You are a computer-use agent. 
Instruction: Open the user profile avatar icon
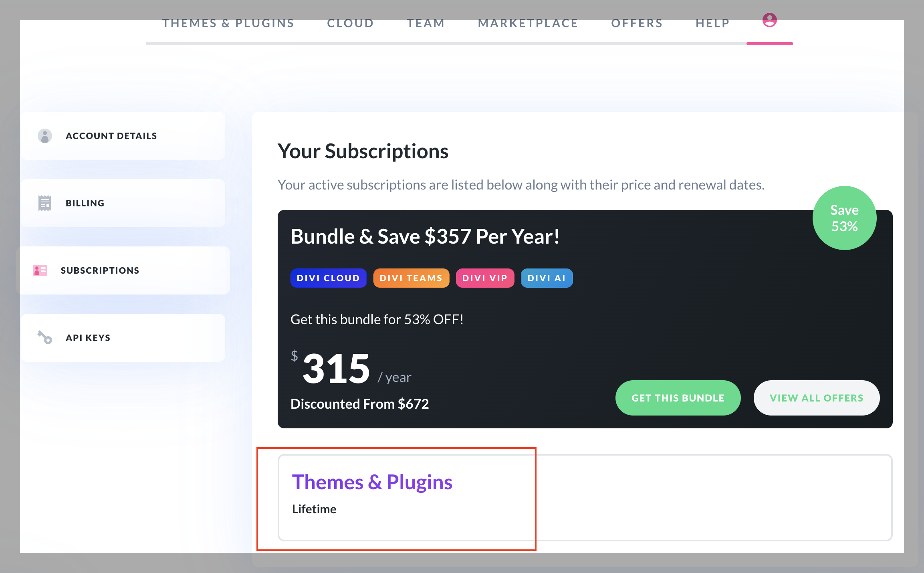pyautogui.click(x=769, y=20)
